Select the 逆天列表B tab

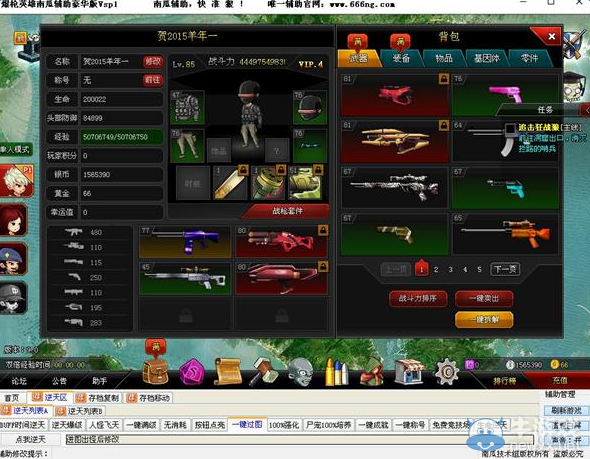tap(81, 411)
